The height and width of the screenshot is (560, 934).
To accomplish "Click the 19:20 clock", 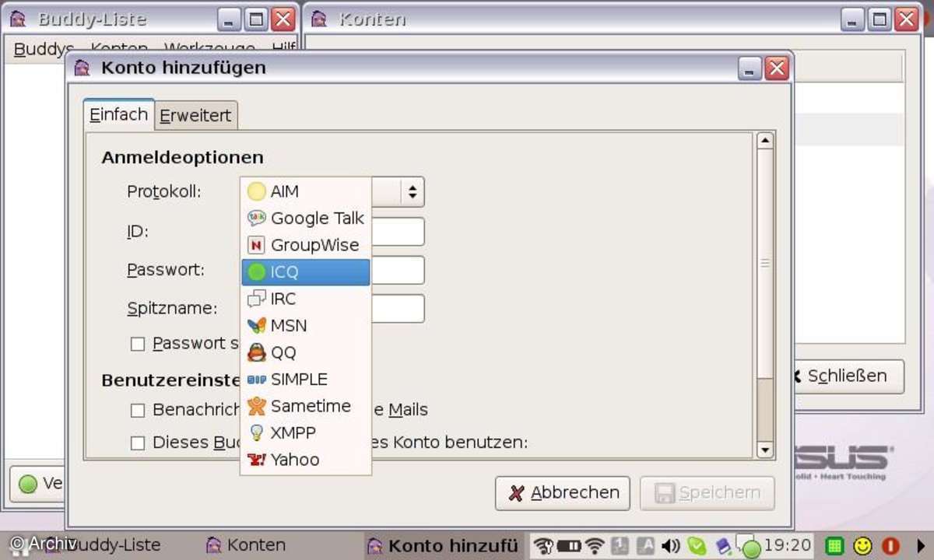I will pos(788,545).
